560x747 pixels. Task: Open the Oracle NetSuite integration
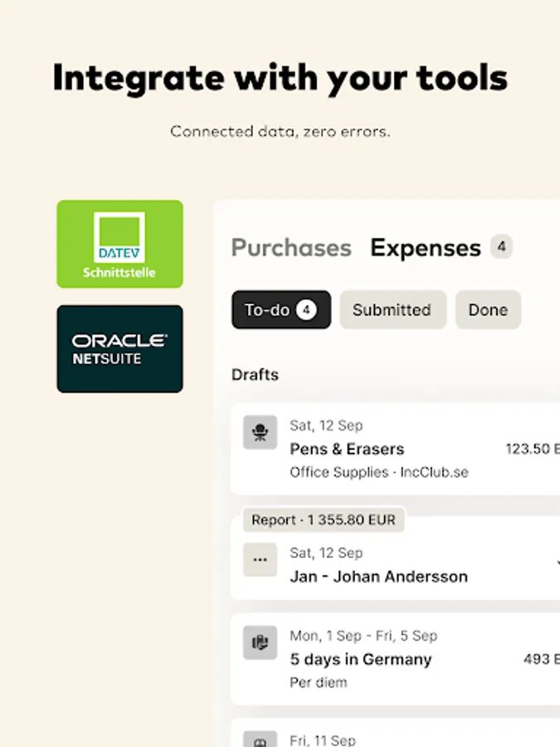119,349
